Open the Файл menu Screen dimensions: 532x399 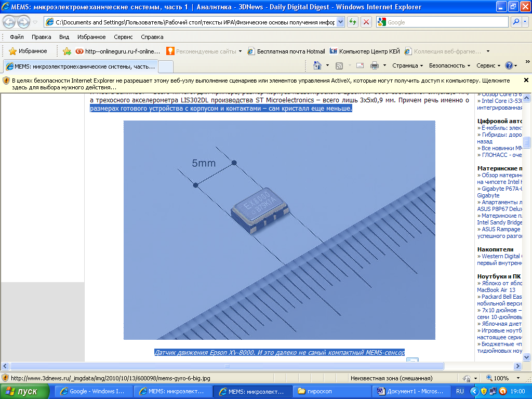pyautogui.click(x=17, y=37)
